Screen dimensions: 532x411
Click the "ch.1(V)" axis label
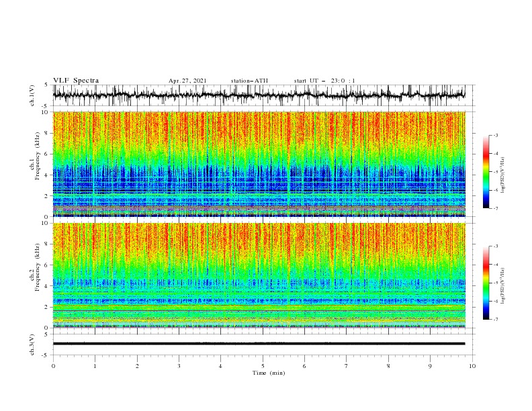(x=32, y=95)
